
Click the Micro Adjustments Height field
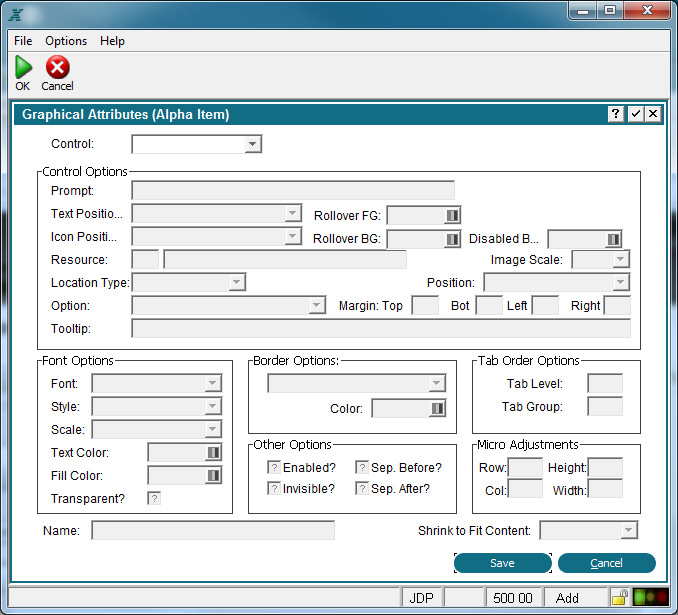tap(605, 468)
